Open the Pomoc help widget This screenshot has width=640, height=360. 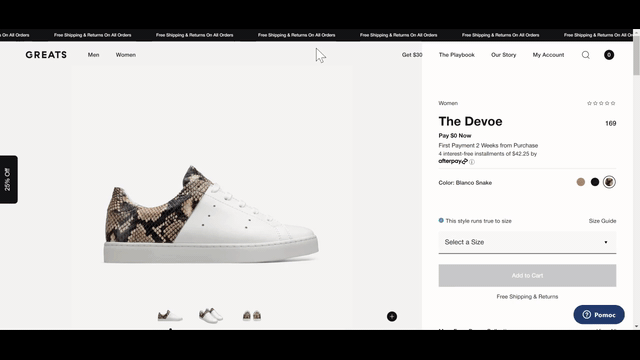click(x=599, y=315)
